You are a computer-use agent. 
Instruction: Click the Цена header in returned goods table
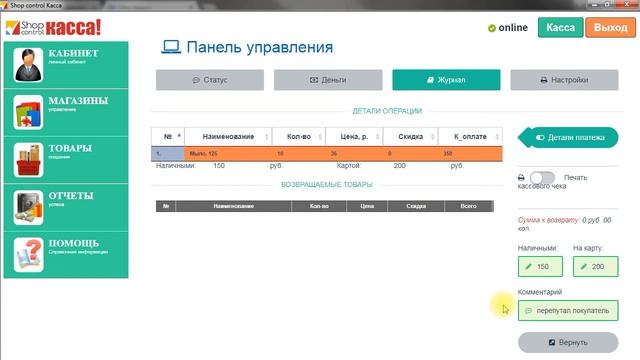(367, 206)
